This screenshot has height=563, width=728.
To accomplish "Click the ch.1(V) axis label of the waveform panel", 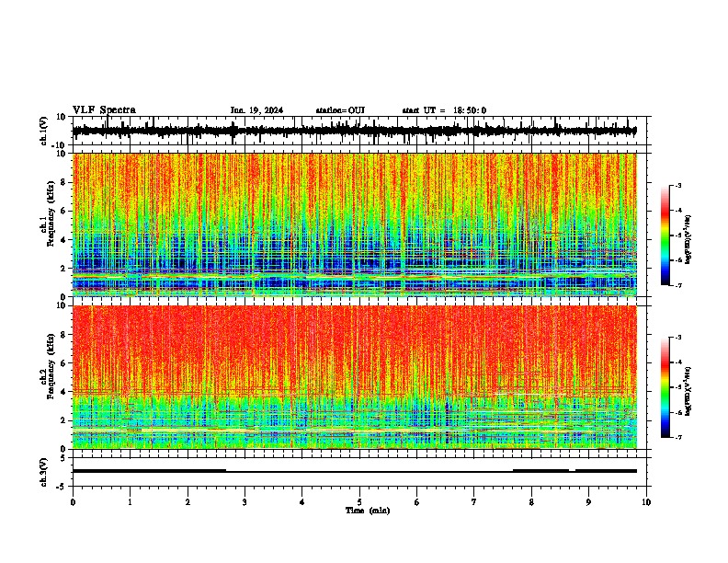I will point(44,131).
